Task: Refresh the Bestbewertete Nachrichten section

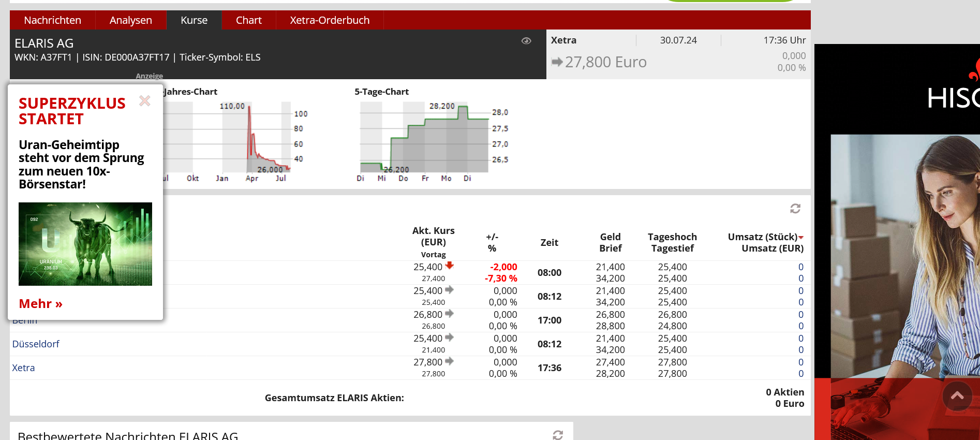Action: click(x=558, y=435)
